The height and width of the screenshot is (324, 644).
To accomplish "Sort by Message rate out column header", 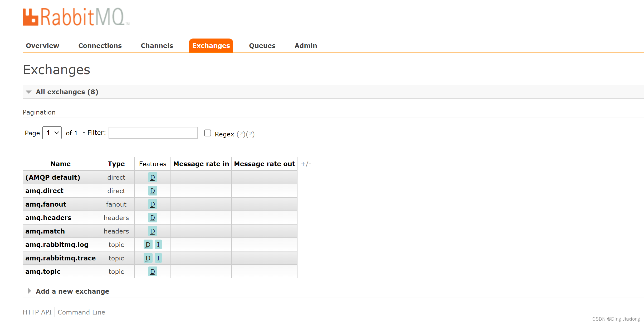I will [264, 164].
